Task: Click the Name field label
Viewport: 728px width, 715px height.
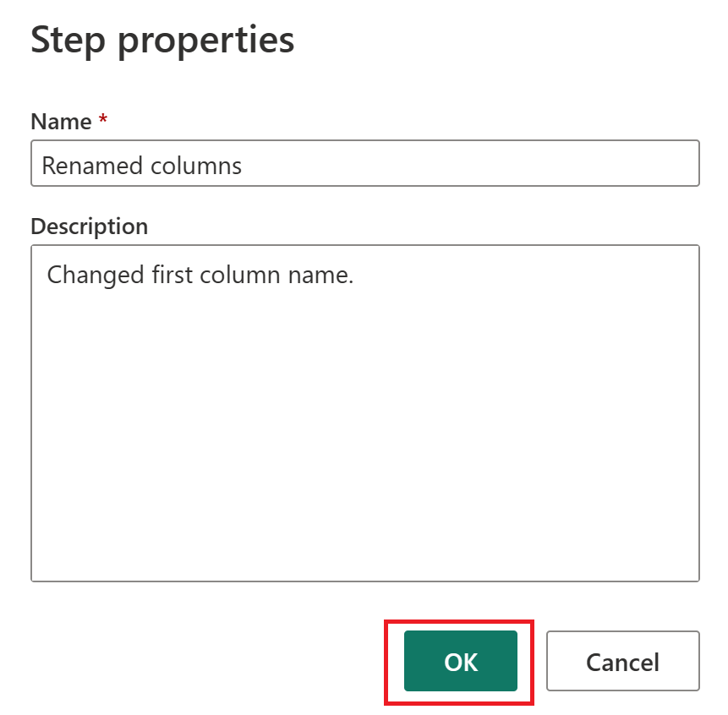Action: point(60,122)
